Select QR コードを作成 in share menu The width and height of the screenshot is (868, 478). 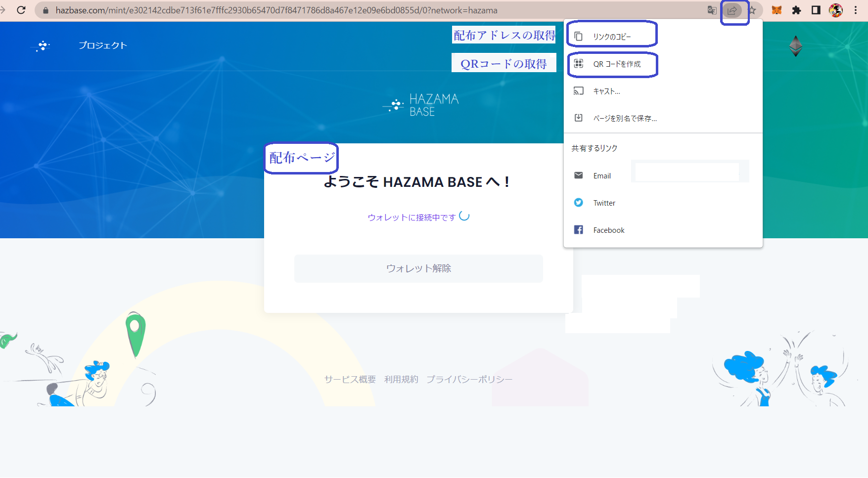663,64
